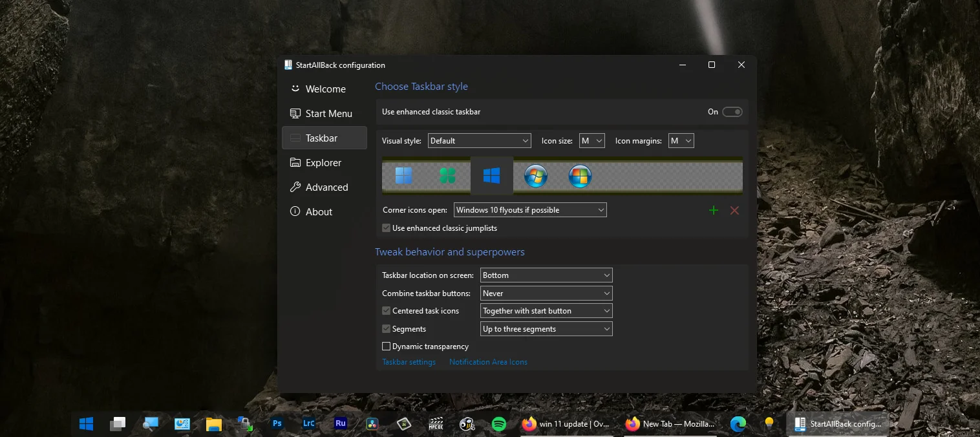Open the Visual style dropdown
This screenshot has height=437, width=980.
click(480, 141)
